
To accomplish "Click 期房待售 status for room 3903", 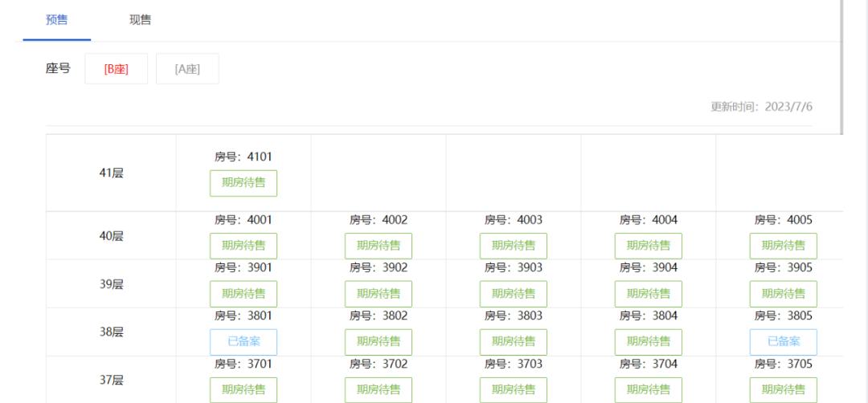I will coord(513,294).
